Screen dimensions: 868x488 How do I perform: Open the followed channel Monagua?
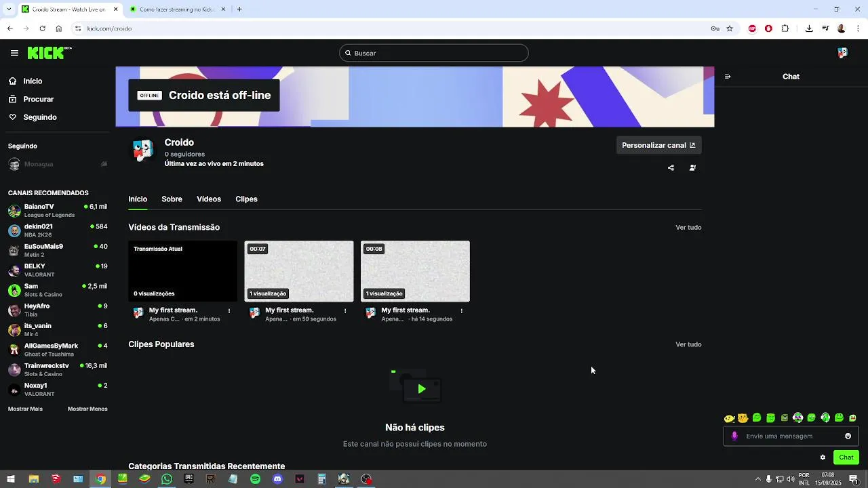point(58,164)
